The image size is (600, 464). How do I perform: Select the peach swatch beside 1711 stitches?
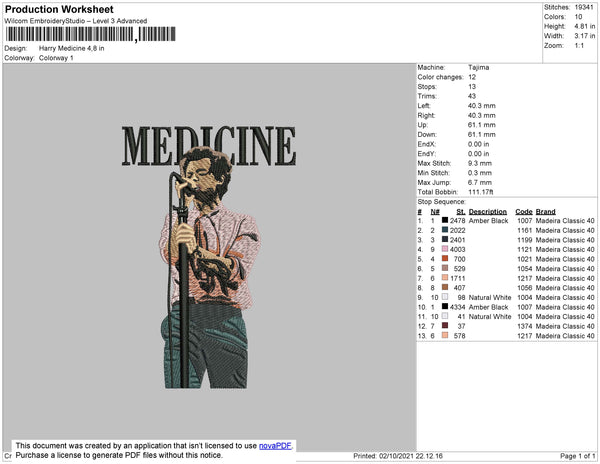[445, 278]
